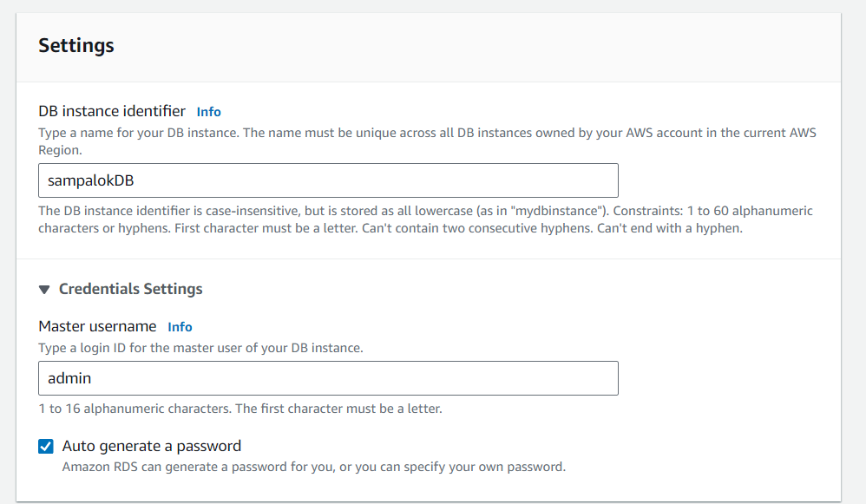The image size is (866, 504).
Task: Click the "1 to 16 alphanumeric characters" hint
Action: coord(240,409)
